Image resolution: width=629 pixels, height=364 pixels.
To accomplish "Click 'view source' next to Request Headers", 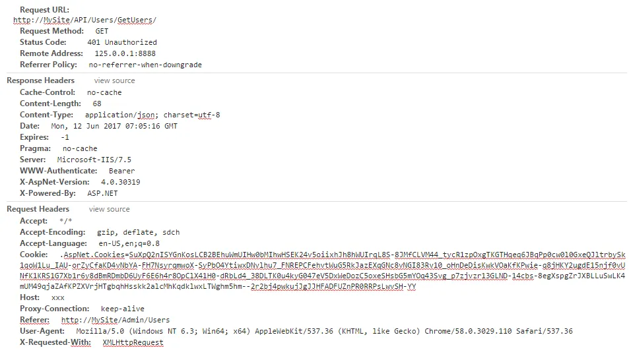I will [109, 209].
